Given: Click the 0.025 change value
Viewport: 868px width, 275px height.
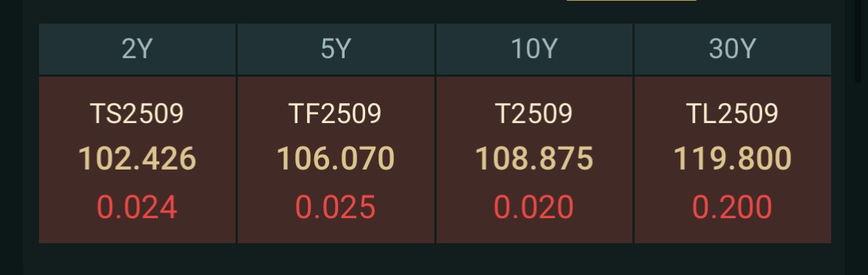Looking at the screenshot, I should pos(336,207).
